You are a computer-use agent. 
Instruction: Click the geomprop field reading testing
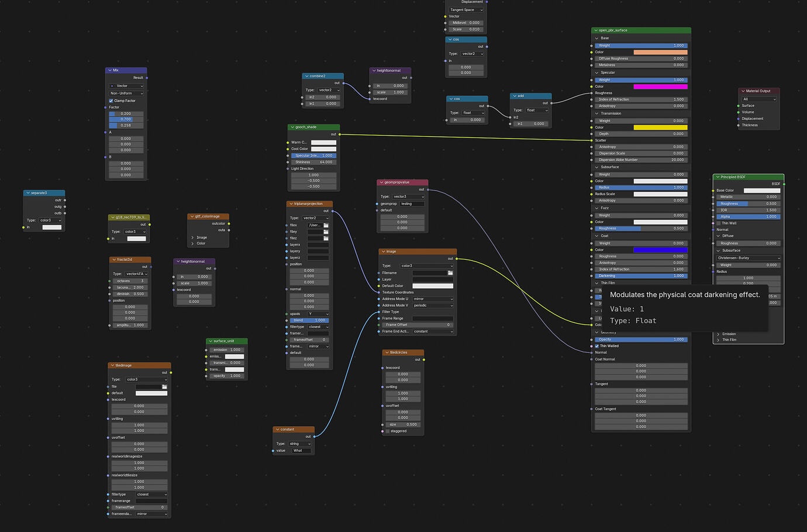click(412, 204)
